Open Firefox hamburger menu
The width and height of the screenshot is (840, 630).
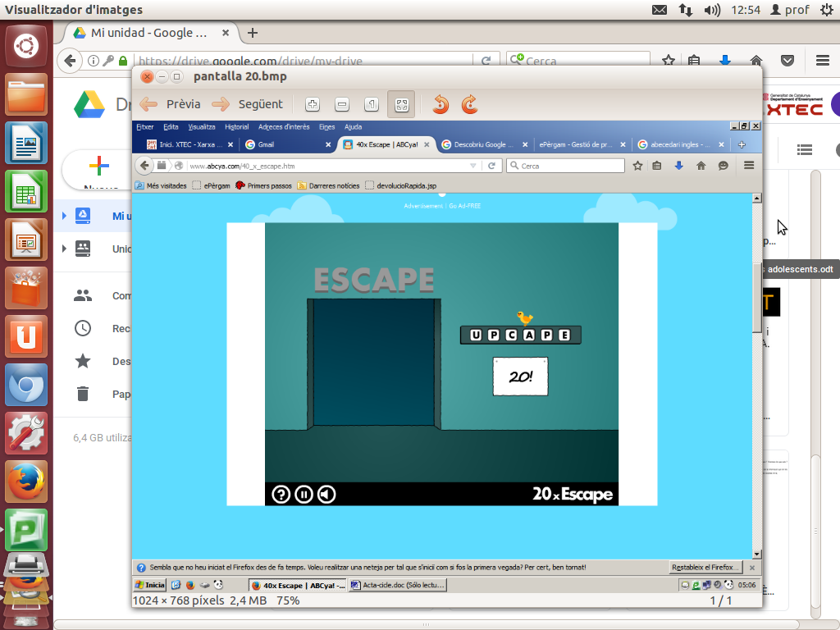823,60
